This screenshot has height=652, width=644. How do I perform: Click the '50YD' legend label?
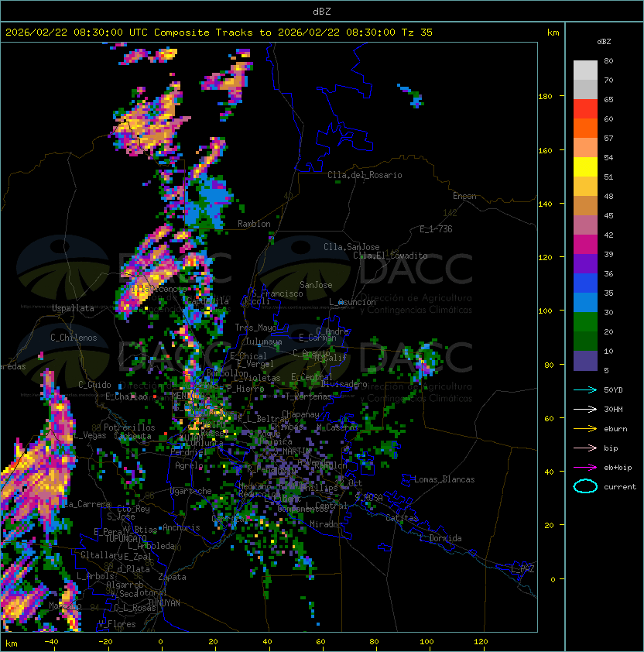point(613,390)
